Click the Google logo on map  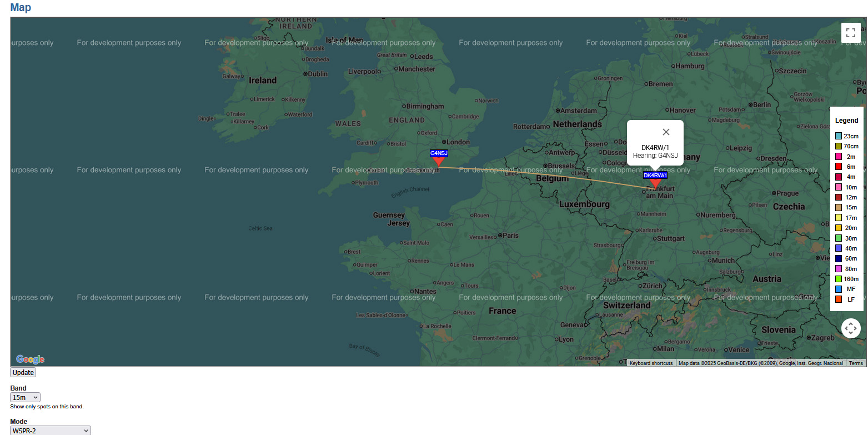(x=30, y=359)
